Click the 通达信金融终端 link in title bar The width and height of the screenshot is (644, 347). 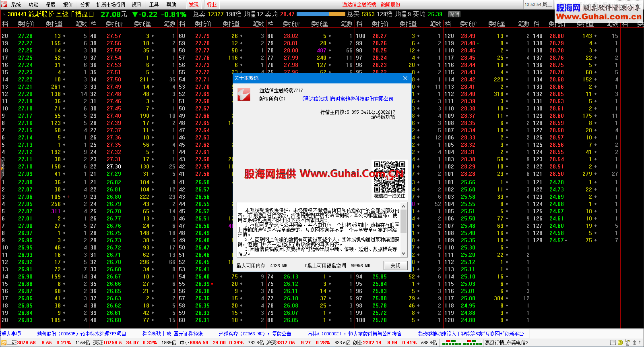(359, 4)
